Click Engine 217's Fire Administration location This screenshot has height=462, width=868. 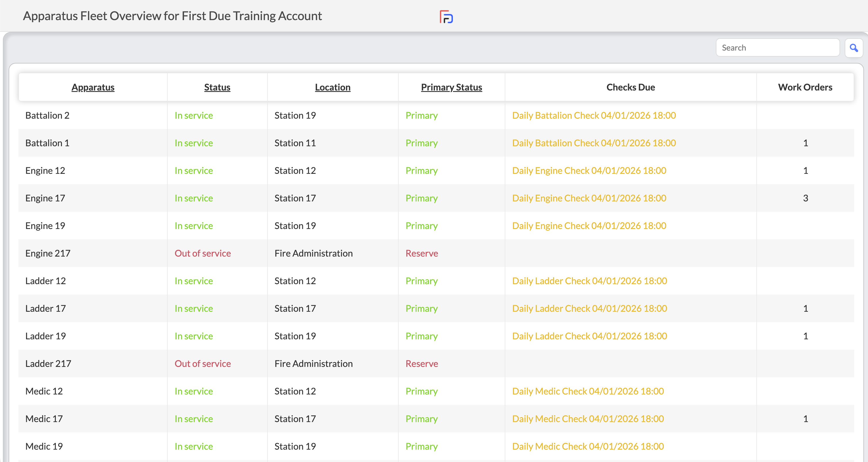click(313, 253)
